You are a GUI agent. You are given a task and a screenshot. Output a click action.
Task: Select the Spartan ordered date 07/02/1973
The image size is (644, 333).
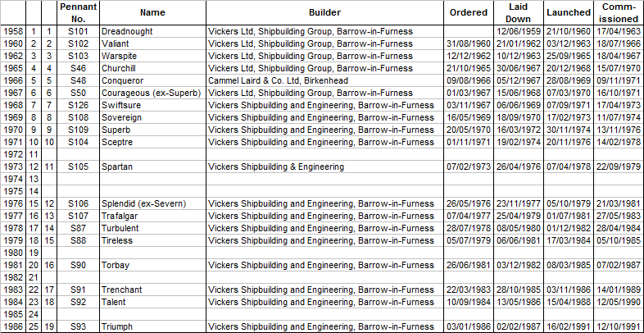pyautogui.click(x=469, y=167)
